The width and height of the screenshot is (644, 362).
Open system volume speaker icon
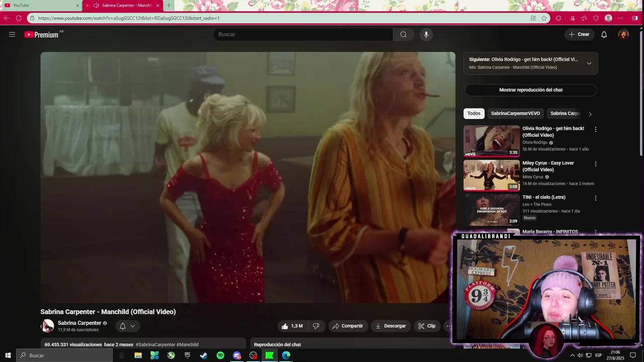(x=580, y=355)
